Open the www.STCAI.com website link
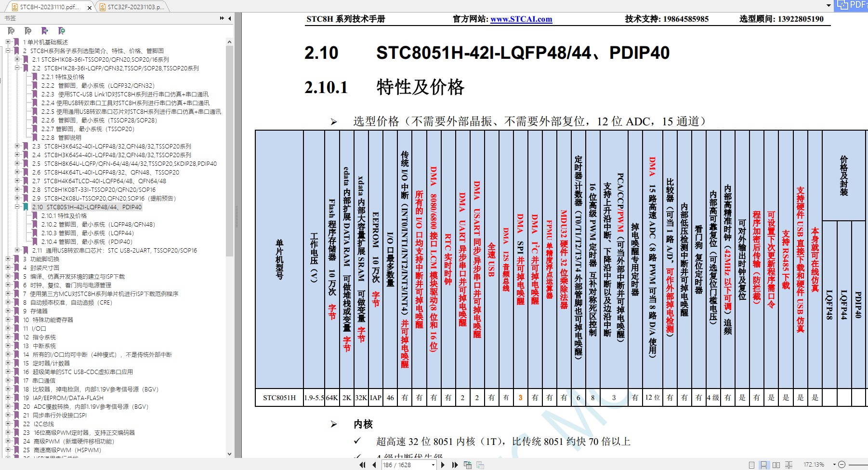 [x=521, y=19]
